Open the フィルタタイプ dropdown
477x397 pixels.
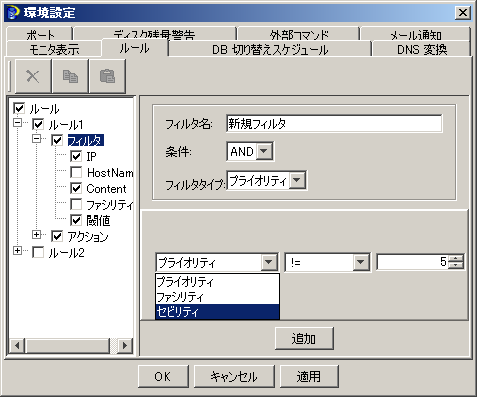coord(297,180)
